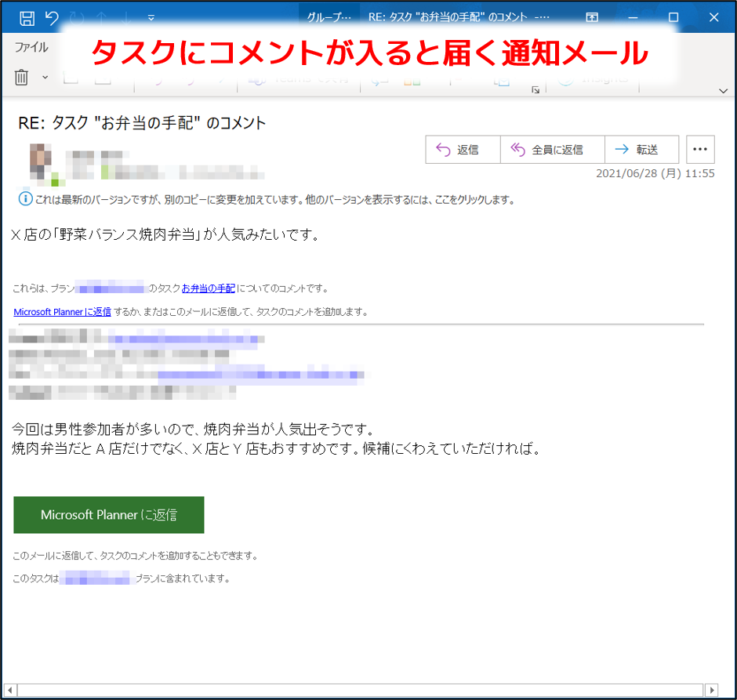Click the ribbon group dialog launcher icon
This screenshot has height=700, width=737.
(x=536, y=89)
